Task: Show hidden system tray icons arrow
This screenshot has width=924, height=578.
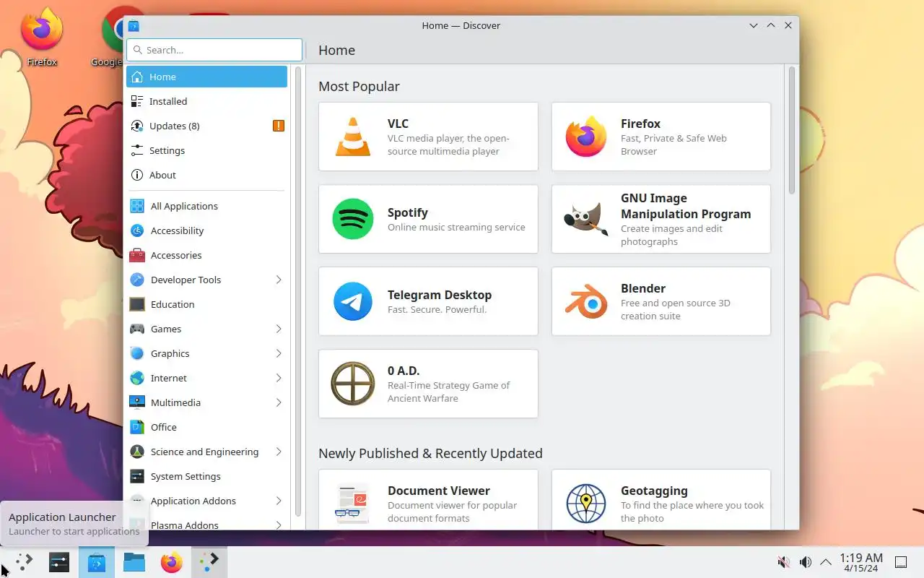Action: point(826,562)
